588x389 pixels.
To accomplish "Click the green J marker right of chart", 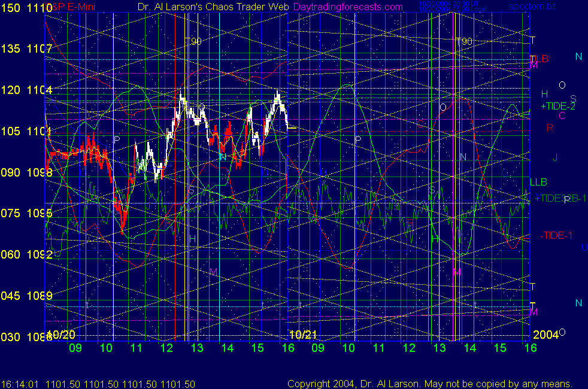I will (555, 157).
